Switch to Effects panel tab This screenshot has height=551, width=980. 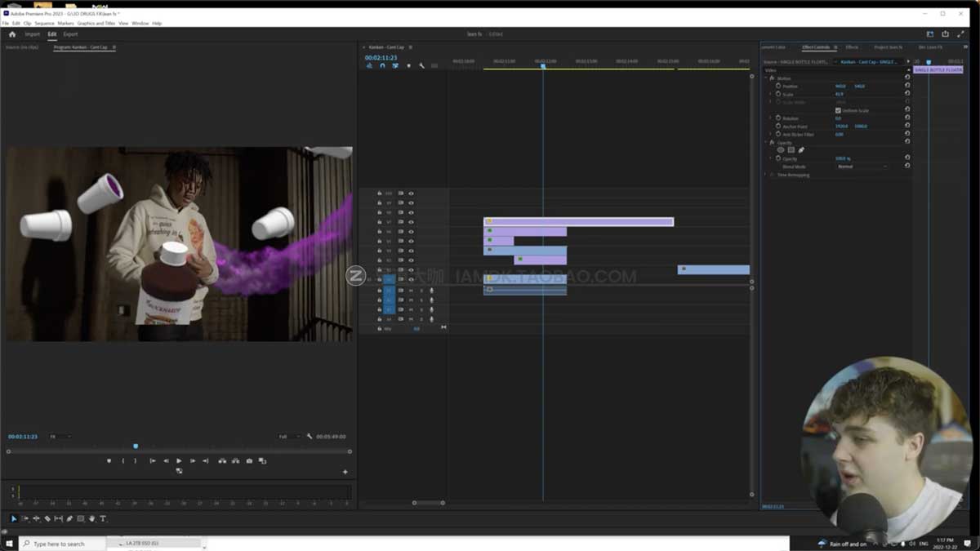point(852,47)
